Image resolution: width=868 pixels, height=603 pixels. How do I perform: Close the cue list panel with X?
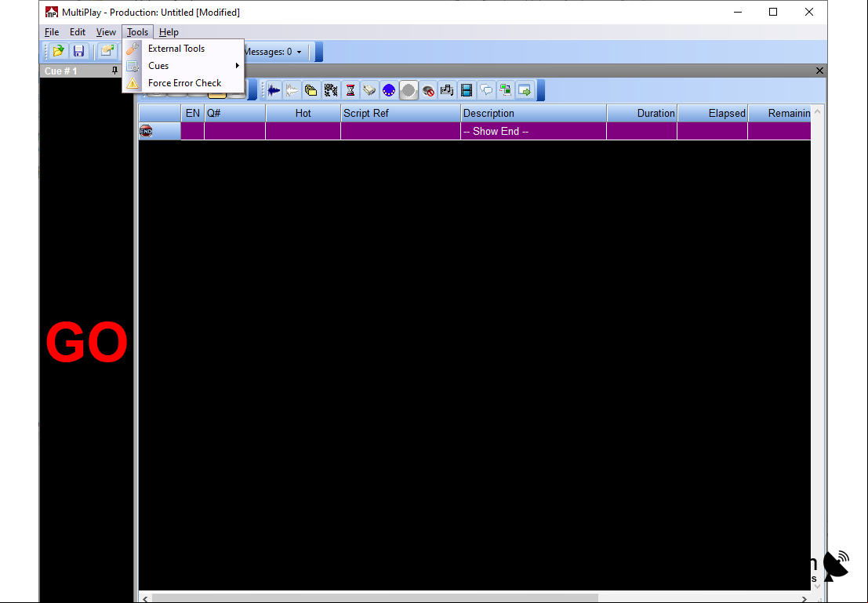point(820,71)
